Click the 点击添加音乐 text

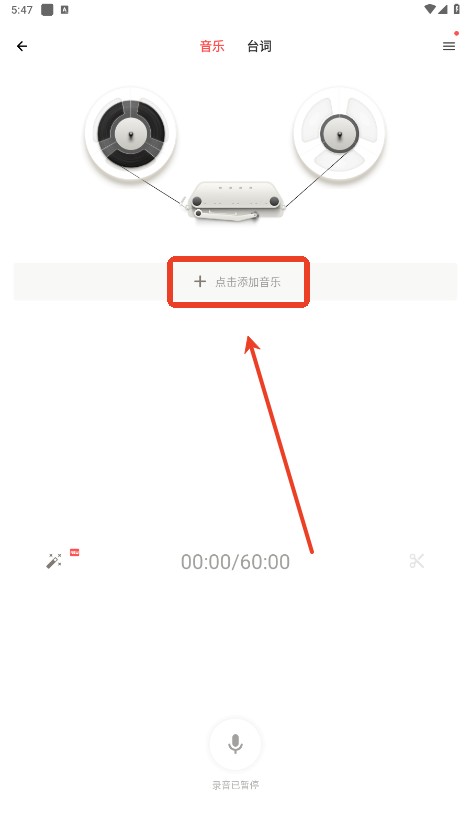coord(248,282)
